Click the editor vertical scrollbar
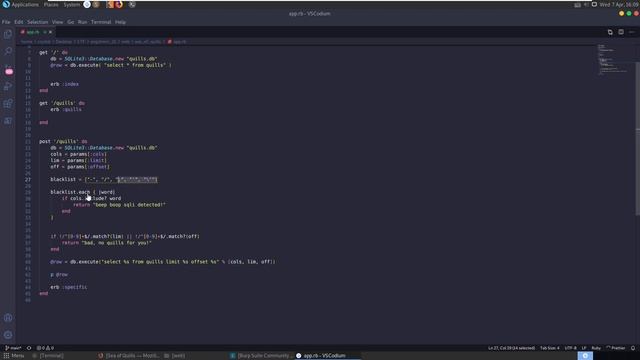The width and height of the screenshot is (640, 360). coord(637,139)
